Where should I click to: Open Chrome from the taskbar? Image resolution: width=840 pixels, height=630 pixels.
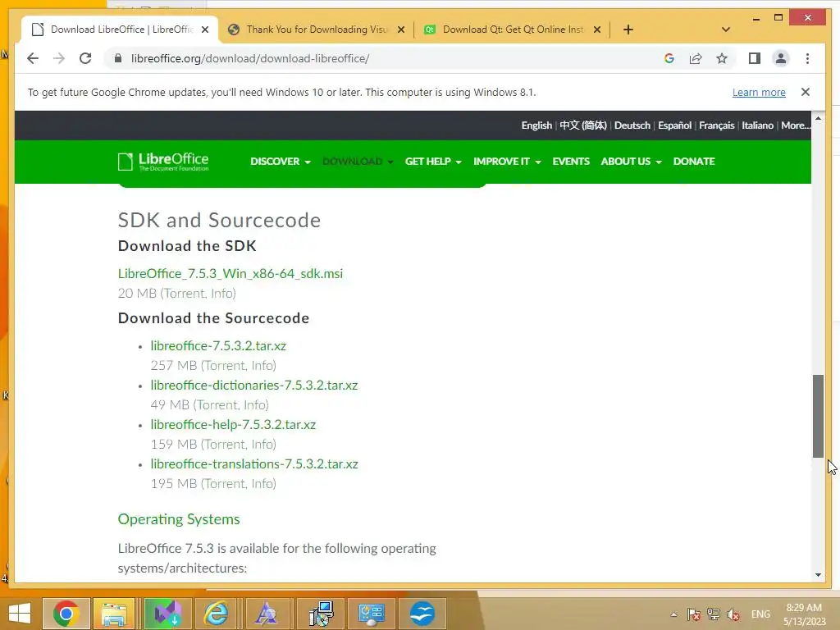(x=66, y=614)
